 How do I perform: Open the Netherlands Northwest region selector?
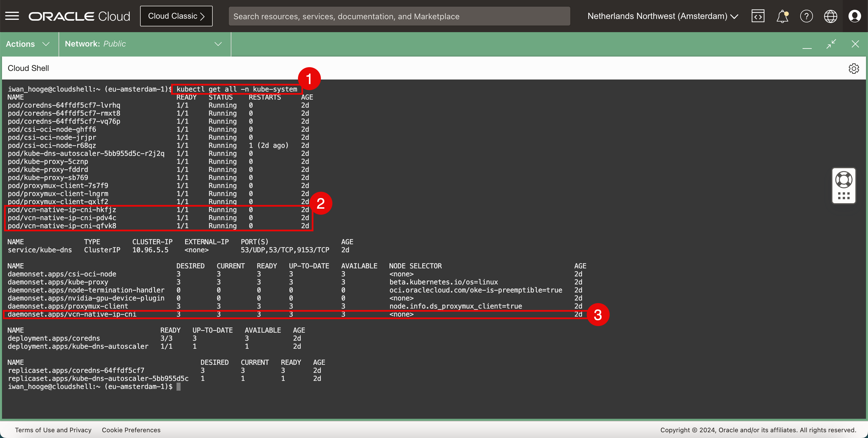coord(662,16)
